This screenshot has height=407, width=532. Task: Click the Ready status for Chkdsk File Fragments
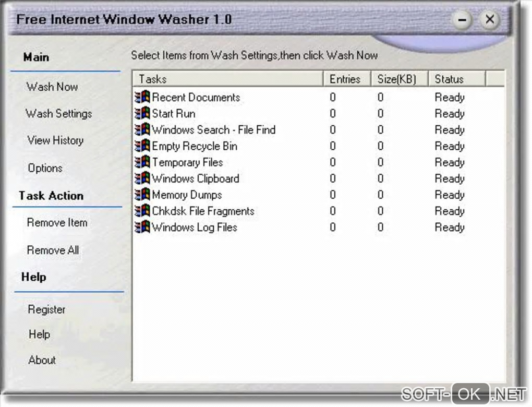[x=450, y=212]
